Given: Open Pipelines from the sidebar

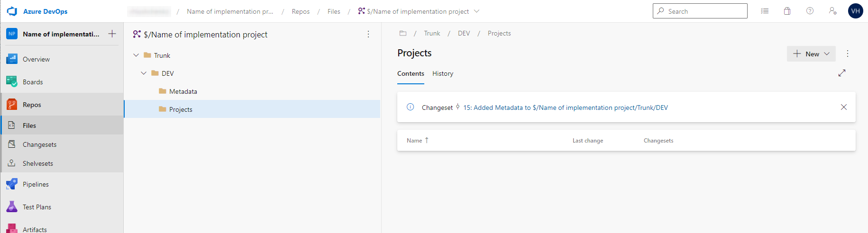Looking at the screenshot, I should tap(36, 184).
